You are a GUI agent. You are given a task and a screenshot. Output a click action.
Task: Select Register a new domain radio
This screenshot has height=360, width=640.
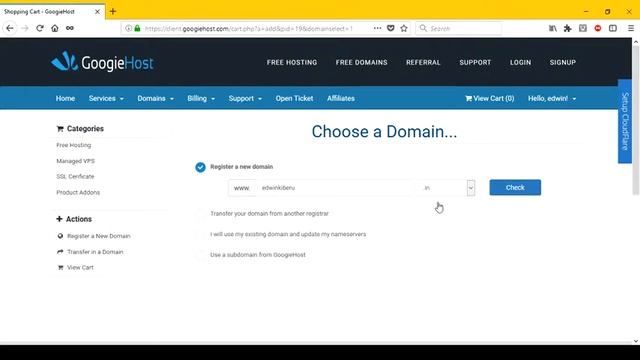200,167
